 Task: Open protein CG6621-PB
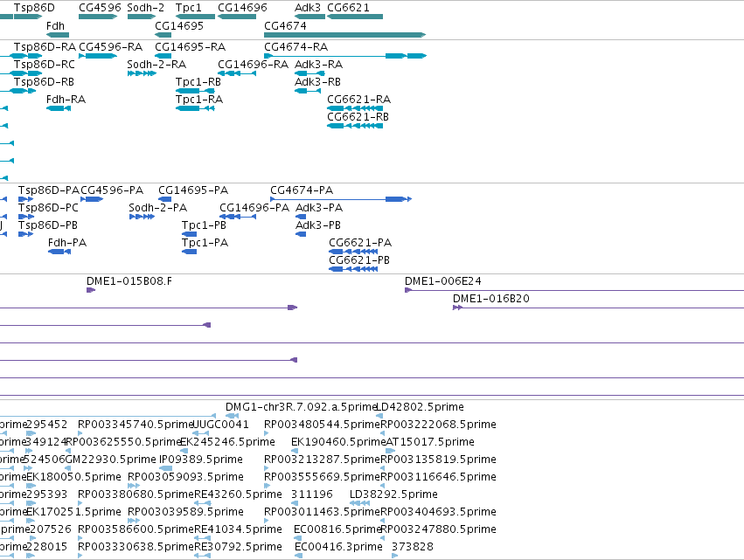(x=359, y=261)
